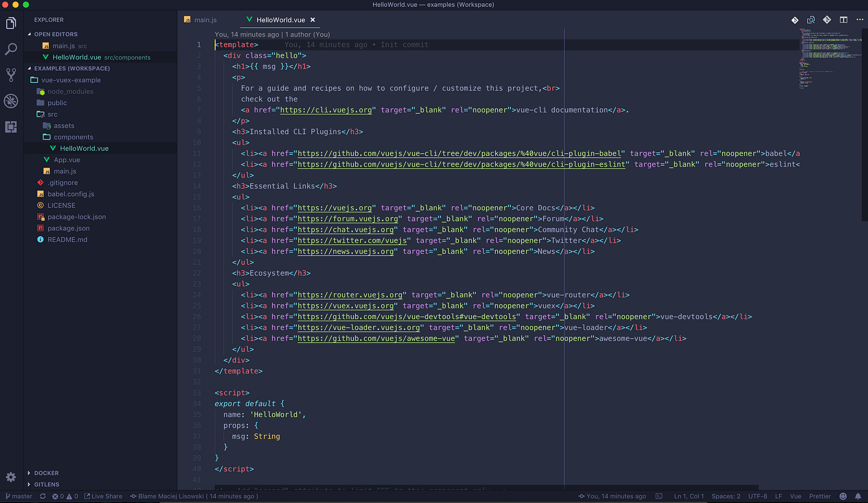The height and width of the screenshot is (503, 868).
Task: Change end of line sequence via LF
Action: pos(778,496)
